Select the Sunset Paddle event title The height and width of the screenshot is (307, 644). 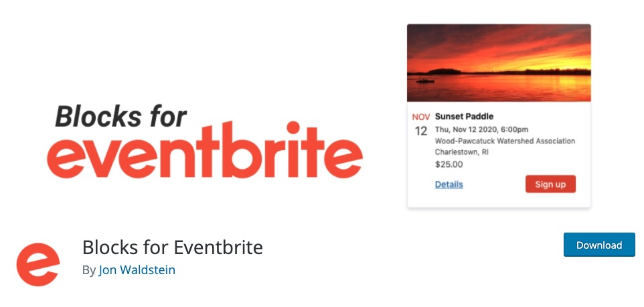464,117
